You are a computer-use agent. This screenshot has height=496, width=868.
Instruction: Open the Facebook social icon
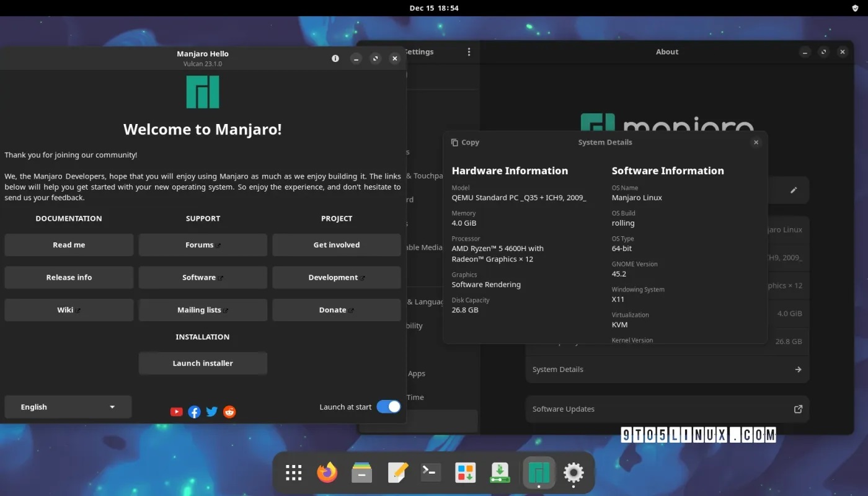[x=194, y=412]
